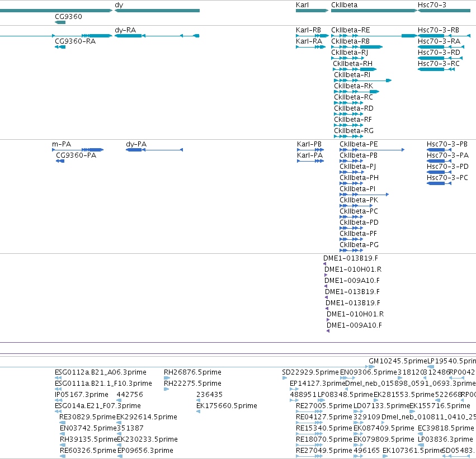Click transcript Karl-RB
The image size is (476, 459).
[x=308, y=30]
